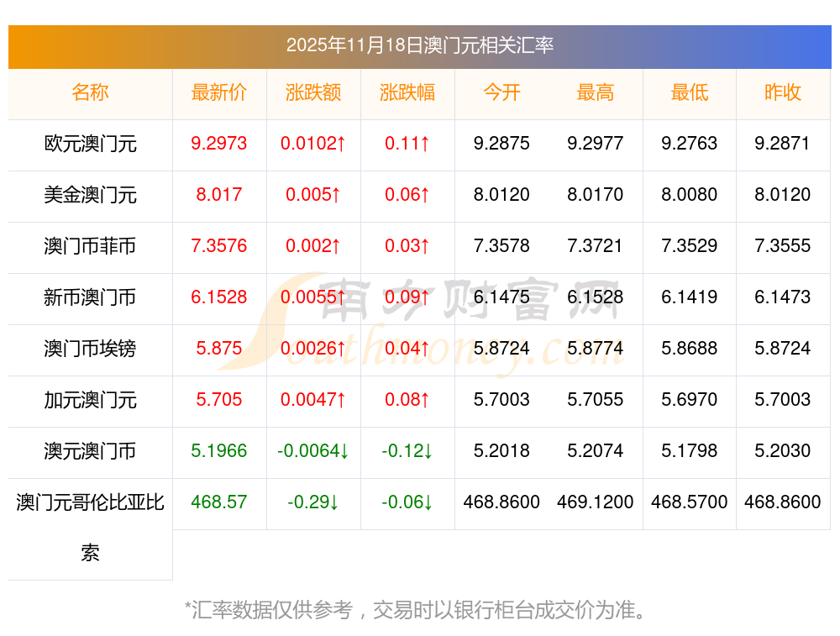Click the 名称 column header
This screenshot has height=636, width=840.
90,92
